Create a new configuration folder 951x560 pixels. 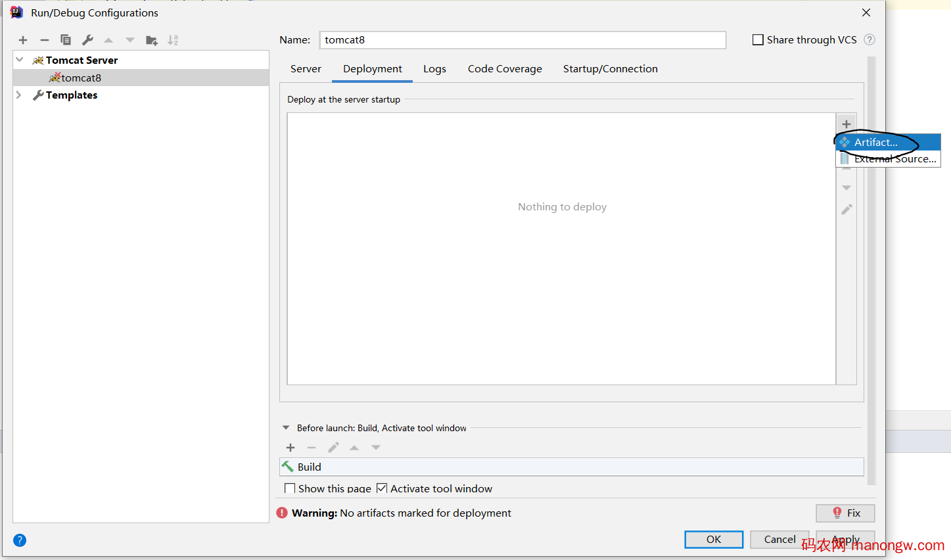[151, 39]
